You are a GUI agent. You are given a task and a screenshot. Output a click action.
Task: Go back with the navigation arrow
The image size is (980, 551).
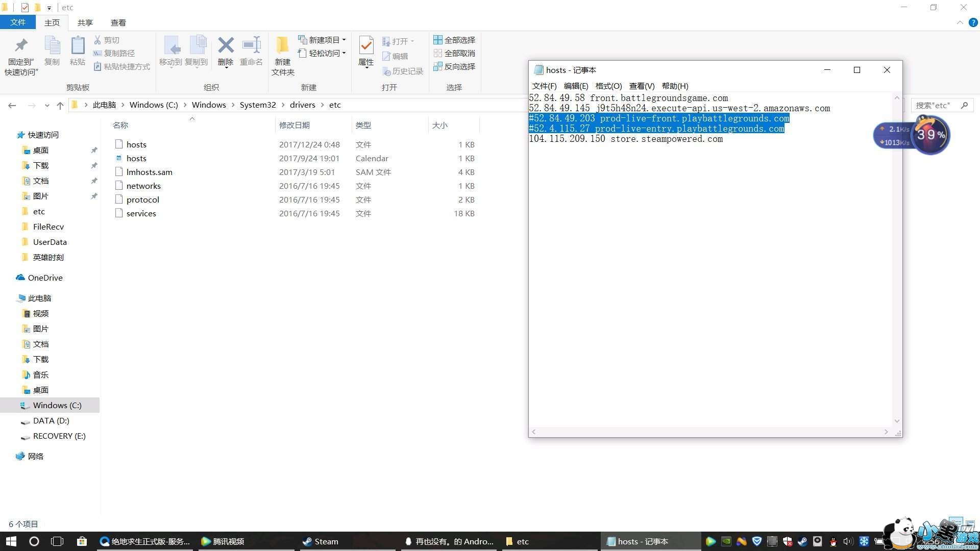point(12,105)
